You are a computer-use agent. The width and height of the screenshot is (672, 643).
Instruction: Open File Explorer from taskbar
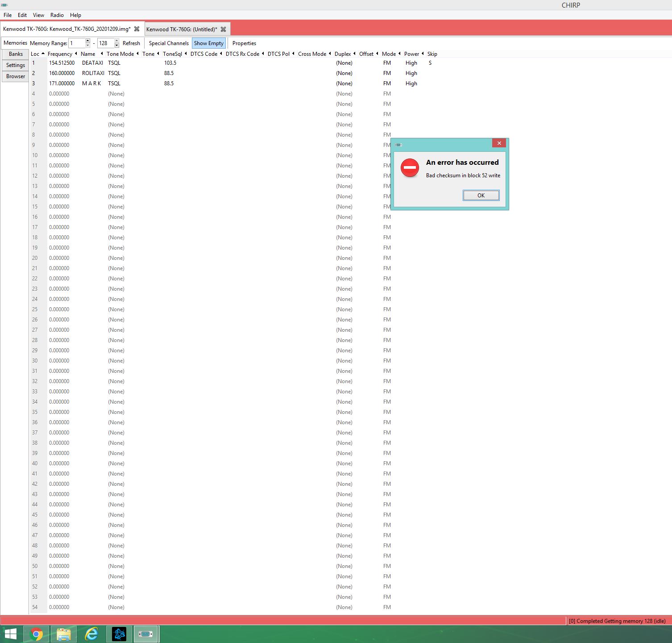click(64, 634)
